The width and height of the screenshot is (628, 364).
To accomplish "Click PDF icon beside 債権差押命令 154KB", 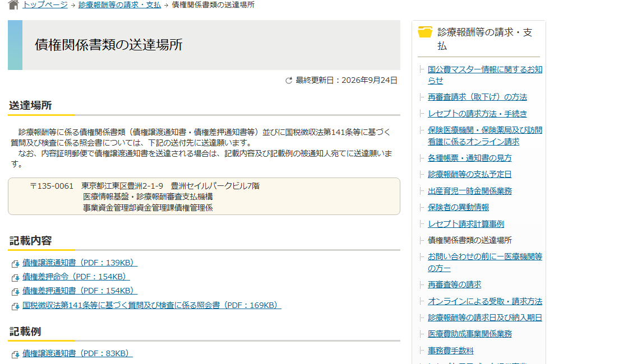I will tap(16, 278).
